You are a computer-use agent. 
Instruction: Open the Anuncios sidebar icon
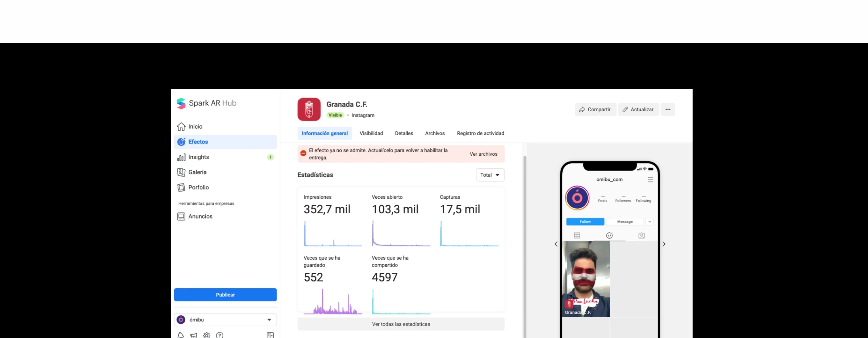coord(181,216)
